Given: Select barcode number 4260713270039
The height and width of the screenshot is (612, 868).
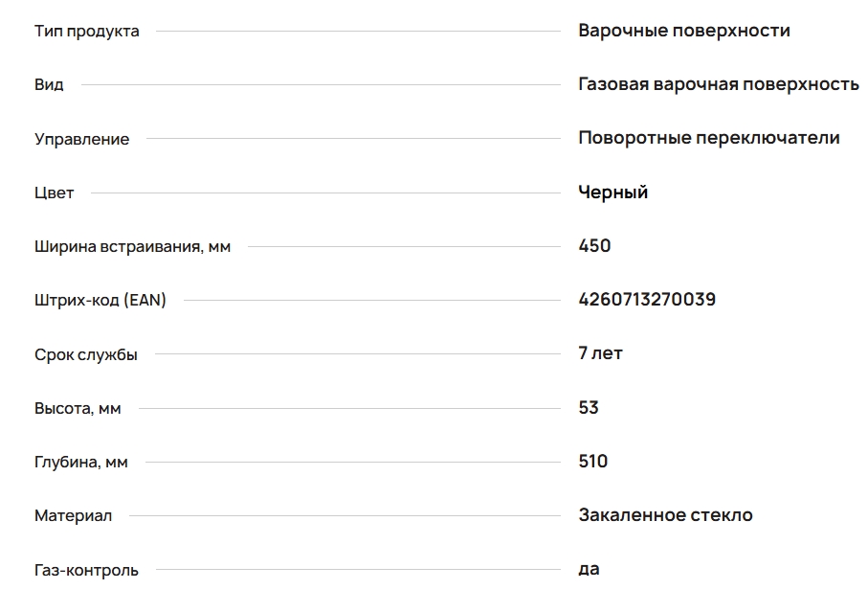Looking at the screenshot, I should 647,300.
